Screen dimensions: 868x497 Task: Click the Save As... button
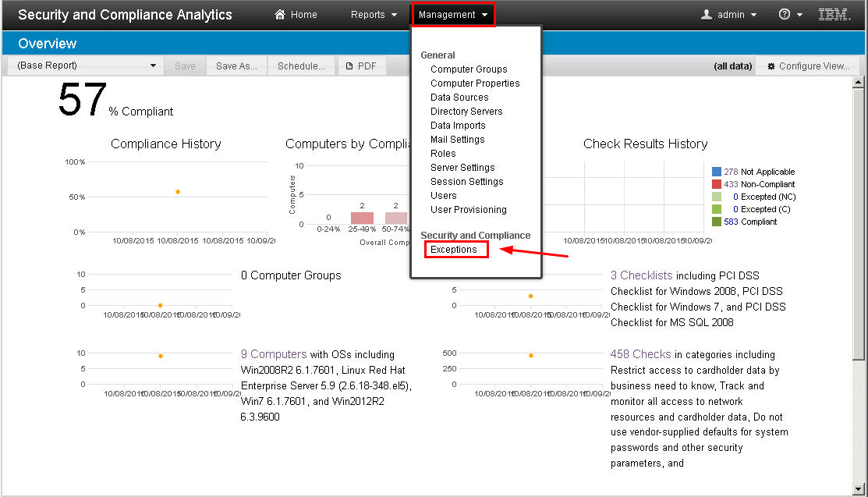pos(236,66)
